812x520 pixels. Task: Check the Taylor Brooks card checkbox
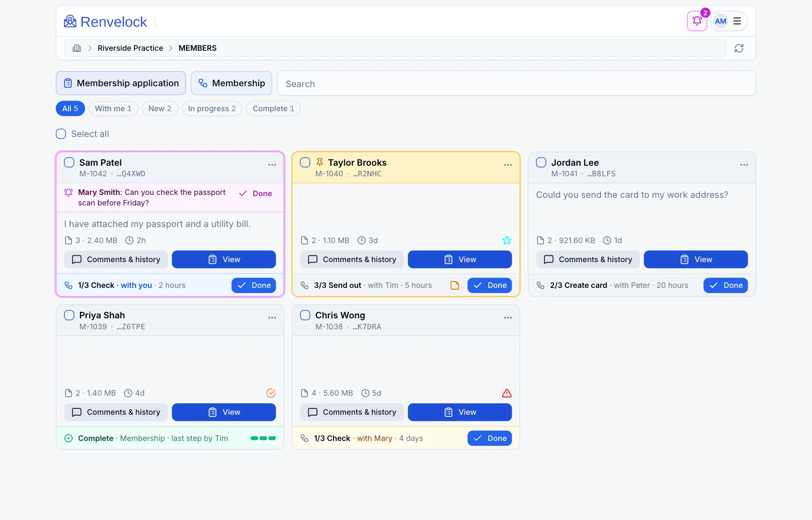point(305,162)
